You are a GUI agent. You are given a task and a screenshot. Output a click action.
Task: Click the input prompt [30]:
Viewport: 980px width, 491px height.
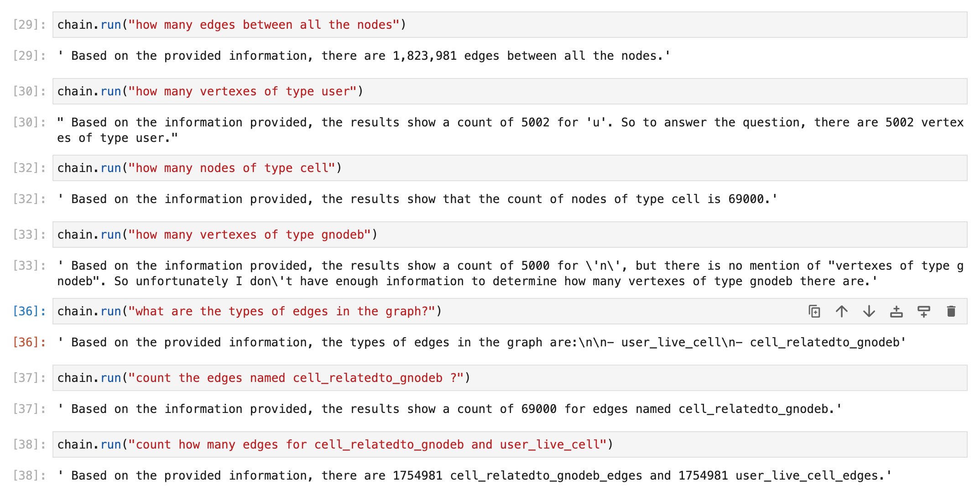pos(30,91)
